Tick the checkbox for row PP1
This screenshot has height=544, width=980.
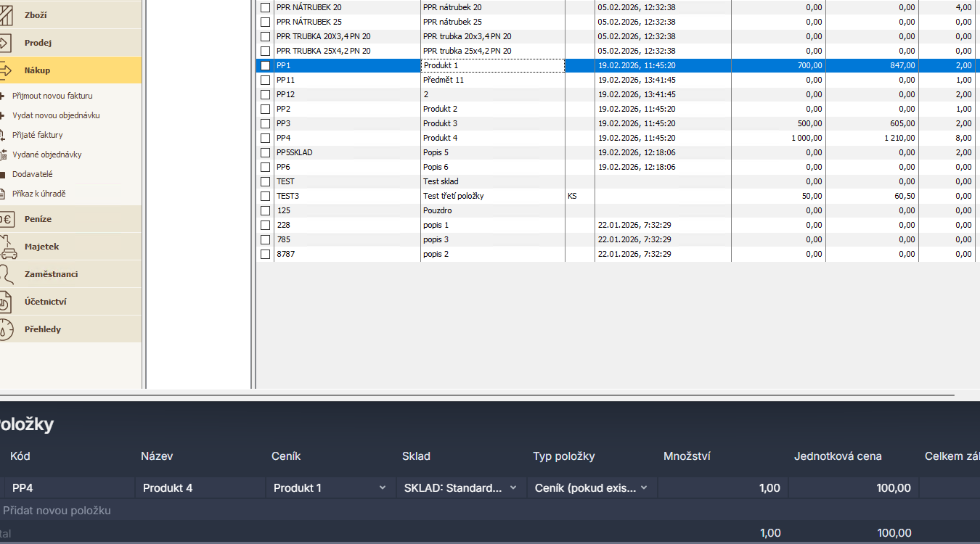coord(265,65)
